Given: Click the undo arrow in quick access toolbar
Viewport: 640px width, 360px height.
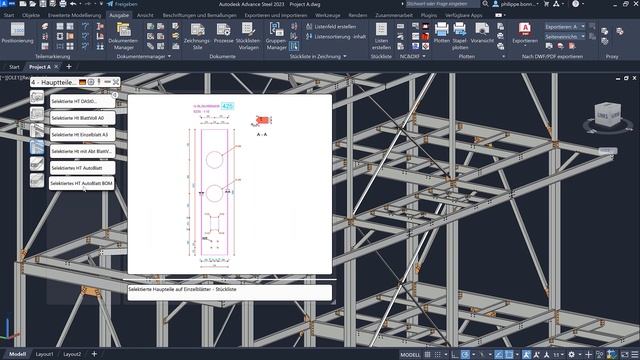Looking at the screenshot, I should [73, 4].
